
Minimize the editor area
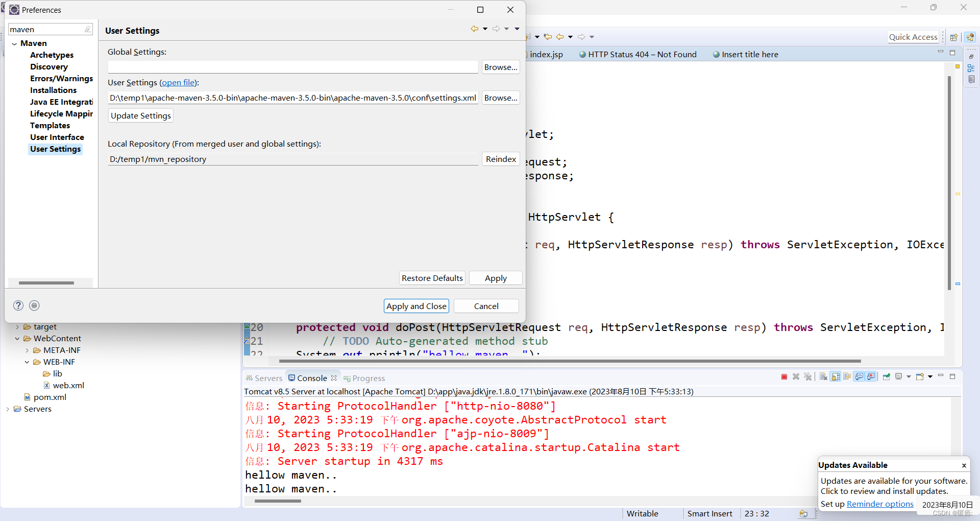click(x=941, y=52)
